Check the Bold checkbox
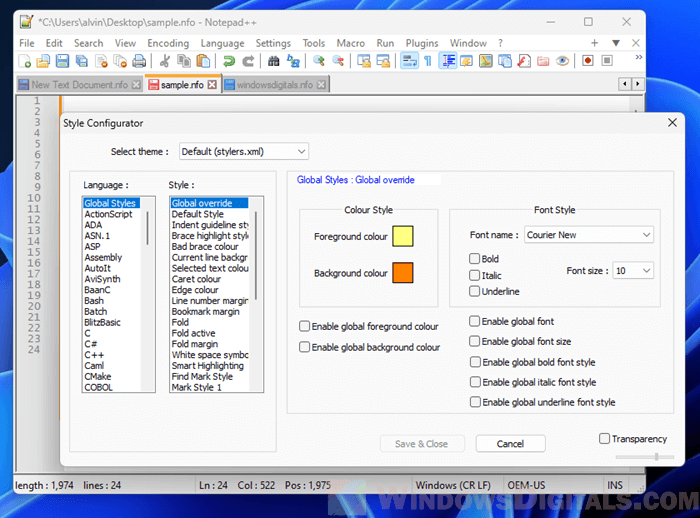This screenshot has width=700, height=518. click(474, 259)
